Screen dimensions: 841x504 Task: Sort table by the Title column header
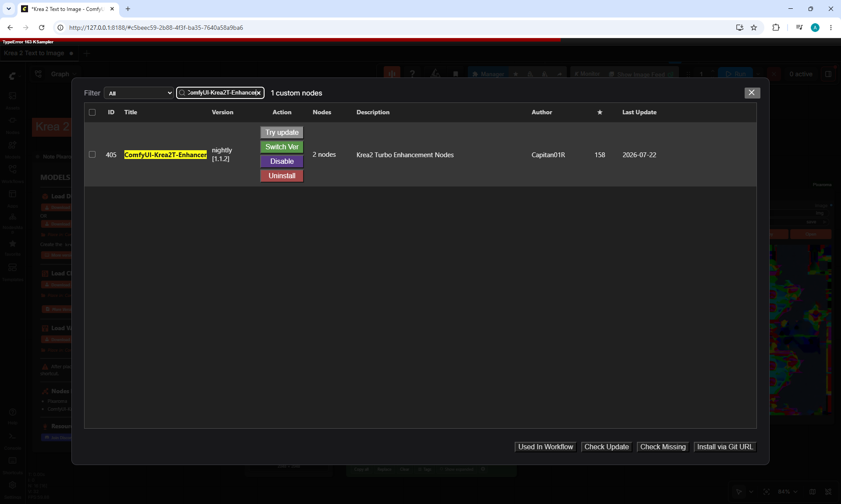point(131,112)
